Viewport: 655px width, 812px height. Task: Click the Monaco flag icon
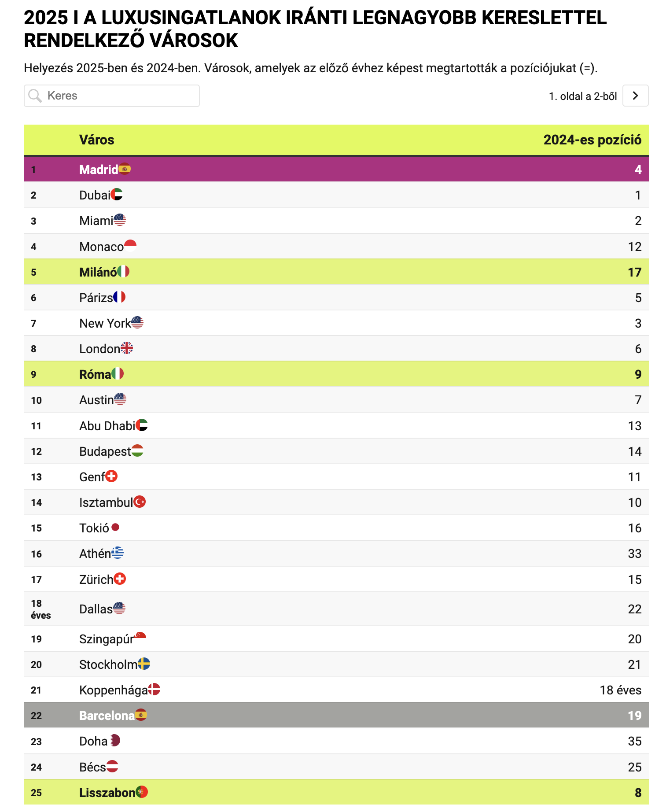130,246
